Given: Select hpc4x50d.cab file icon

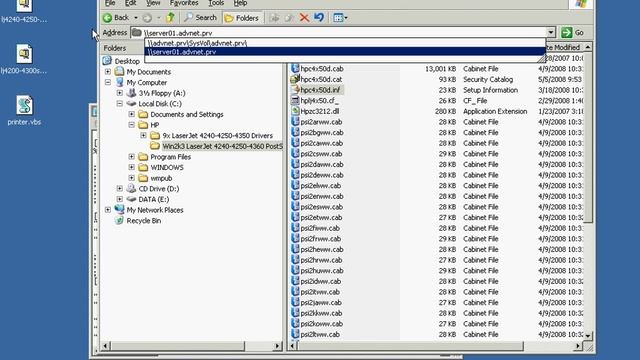Looking at the screenshot, I should 295,69.
